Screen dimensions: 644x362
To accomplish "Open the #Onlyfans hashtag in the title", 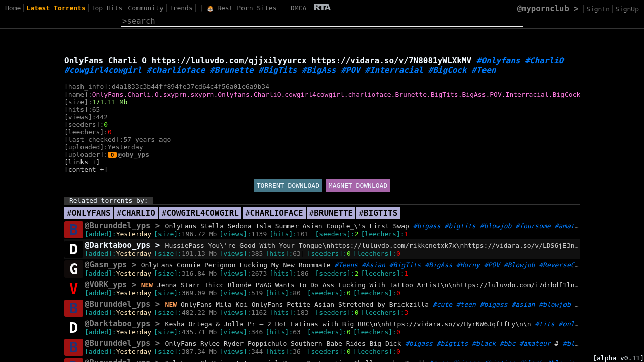I will (x=498, y=61).
